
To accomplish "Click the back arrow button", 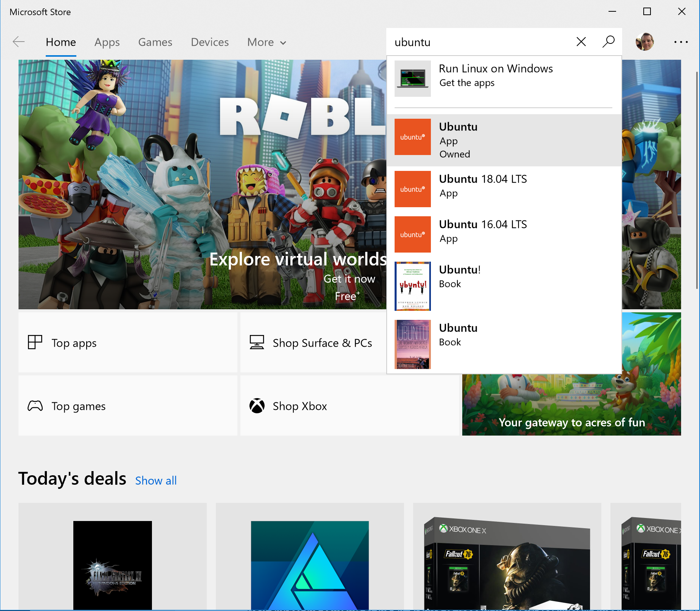I will [x=19, y=42].
